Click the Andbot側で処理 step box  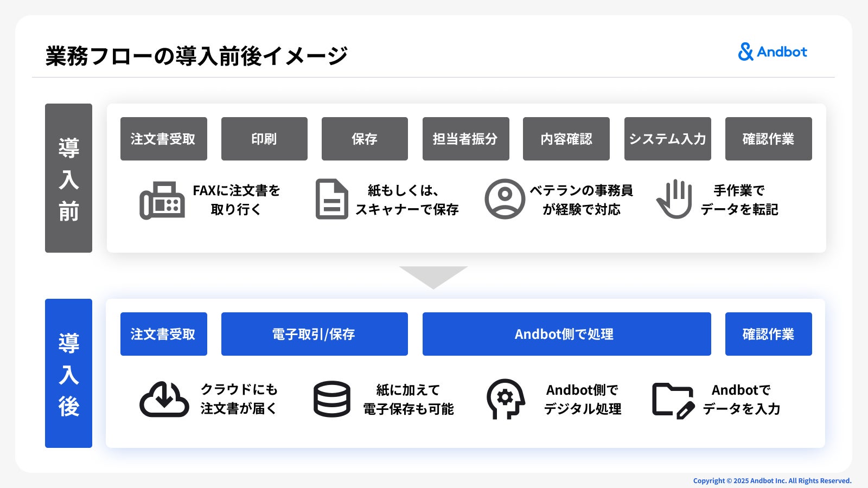[x=567, y=334]
